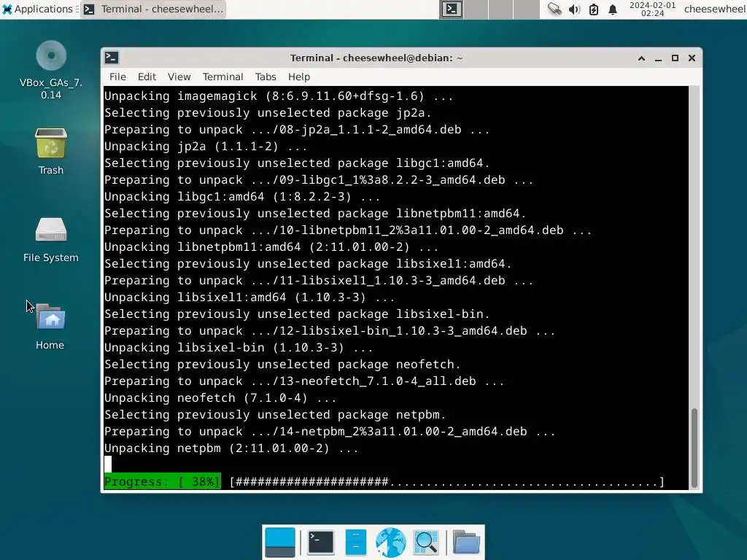The height and width of the screenshot is (560, 747).
Task: Click 'Unpacking libgc1:amd64 (1:8.2.2-3)' line
Action: [x=242, y=197]
